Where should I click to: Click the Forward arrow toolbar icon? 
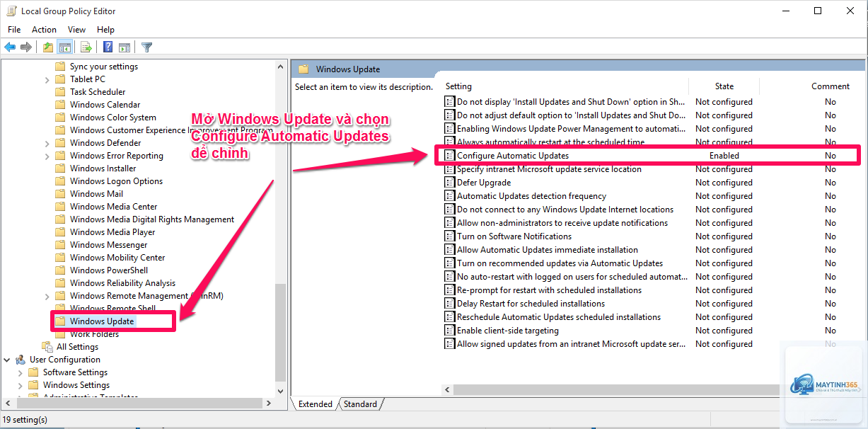click(26, 47)
